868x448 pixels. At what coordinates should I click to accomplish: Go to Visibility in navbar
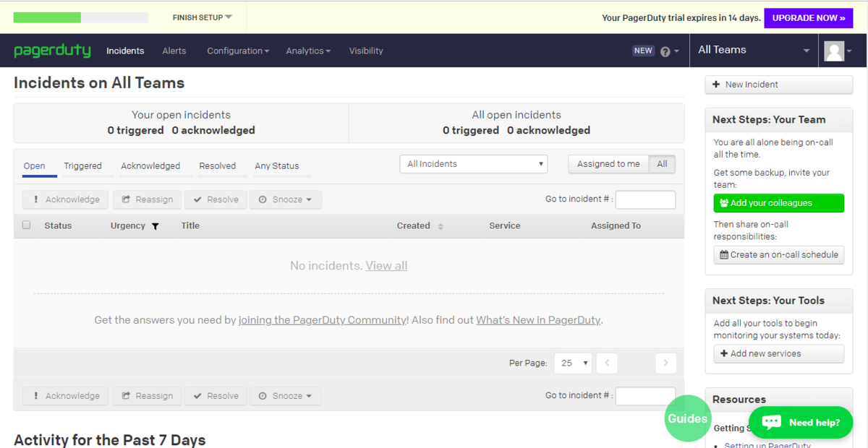[366, 51]
